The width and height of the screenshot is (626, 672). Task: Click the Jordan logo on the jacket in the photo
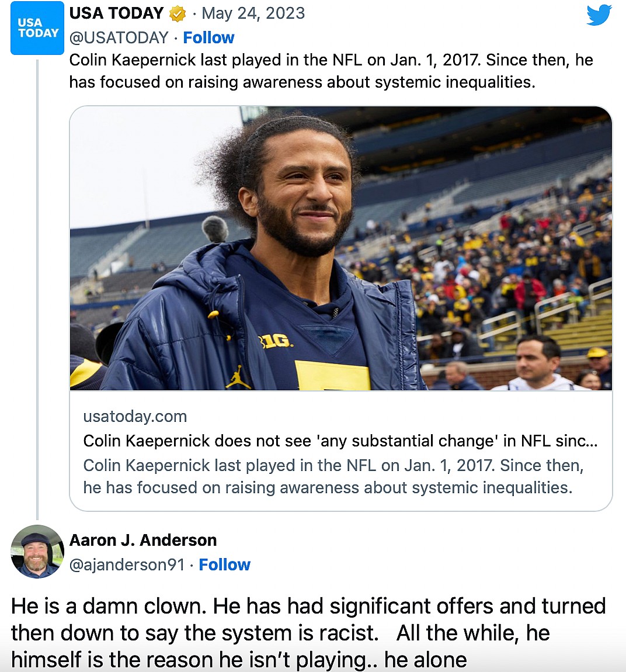238,377
